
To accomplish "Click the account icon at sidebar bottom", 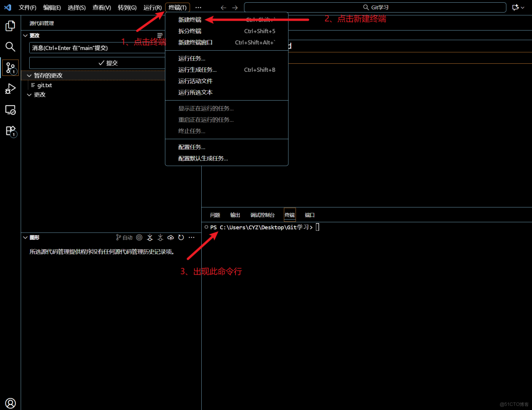I will [x=10, y=403].
